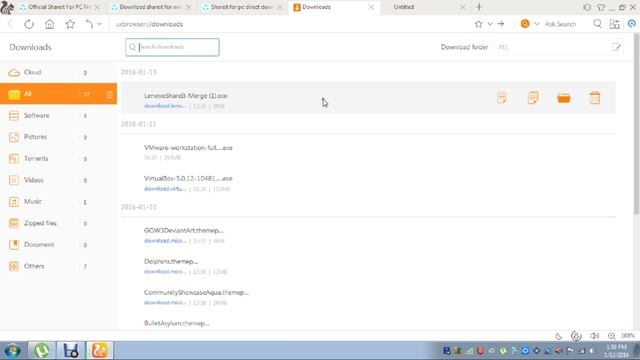Open the first action icon for LenovoShareIt-Merge

(502, 98)
